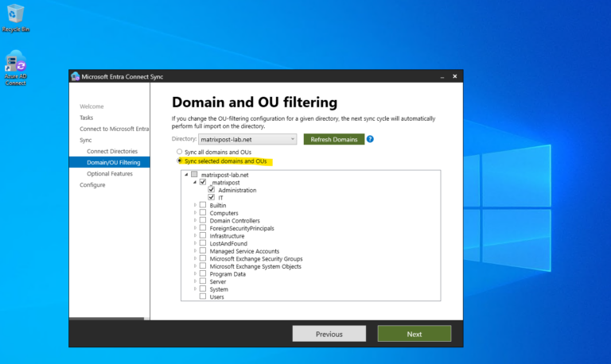
Task: Uncheck the Administration OU checkbox
Action: [x=211, y=190]
